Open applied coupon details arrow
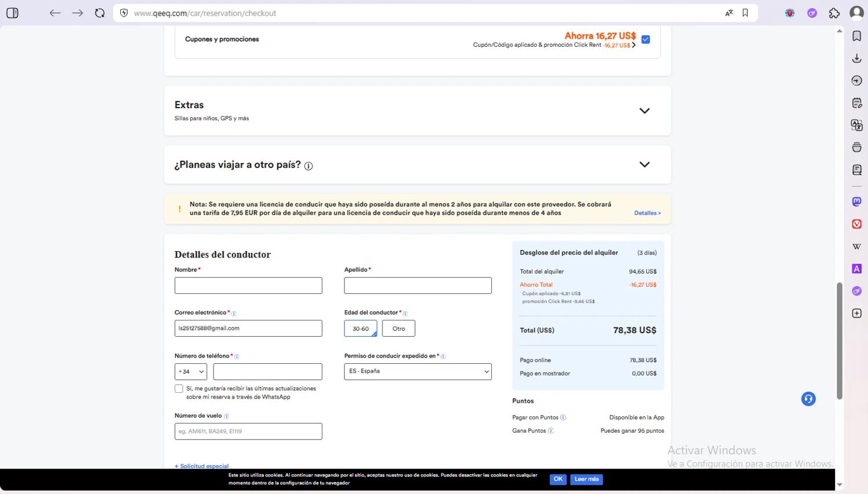The height and width of the screenshot is (494, 868). [634, 45]
